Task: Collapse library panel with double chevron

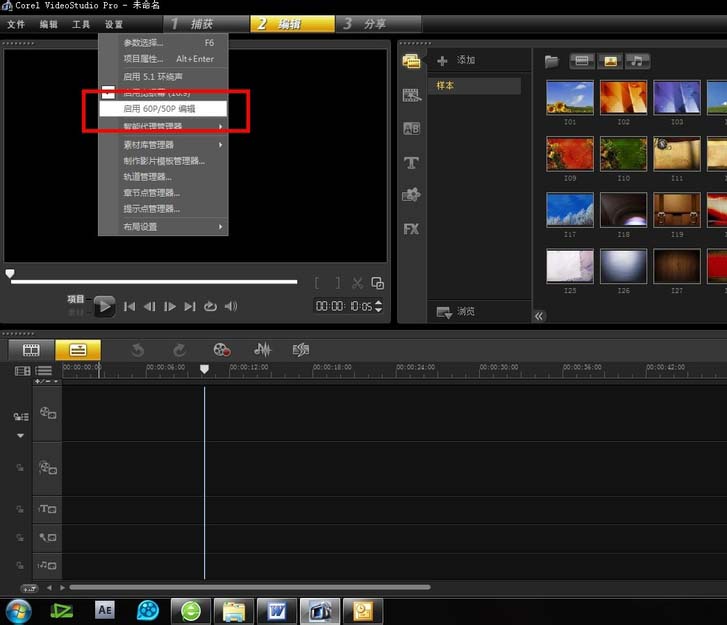Action: tap(538, 316)
